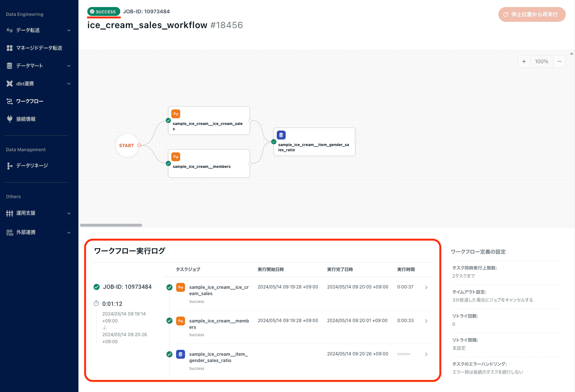The width and height of the screenshot is (575, 392).
Task: Click the blue datamart icon on item_gender_sales_ratio node
Action: [x=281, y=135]
